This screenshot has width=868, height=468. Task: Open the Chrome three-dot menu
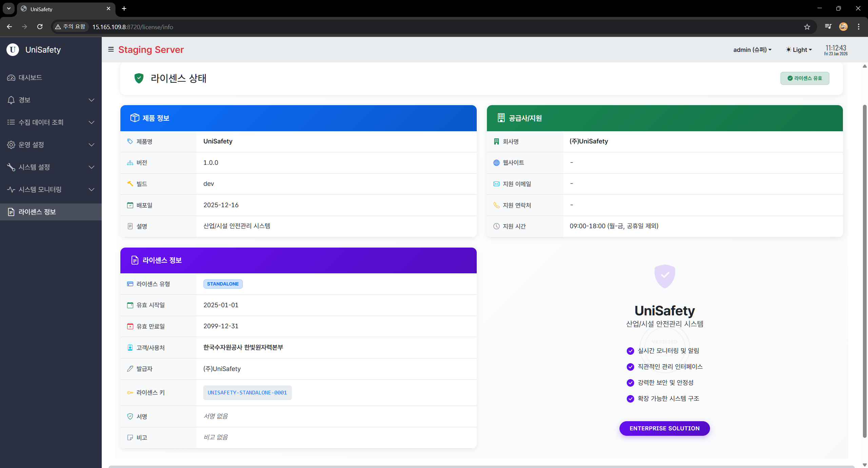click(x=859, y=27)
